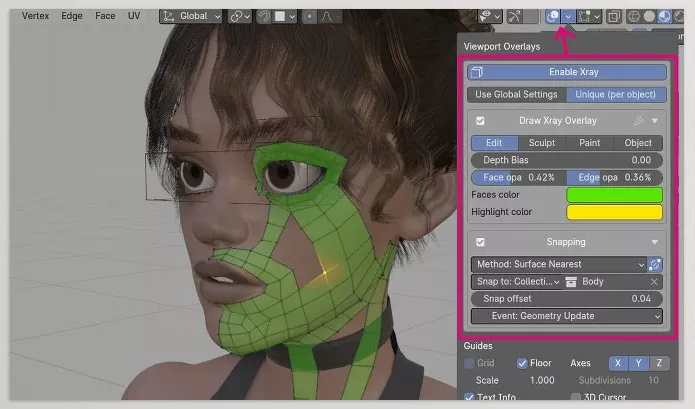Switch to solid shading mode

coord(649,16)
